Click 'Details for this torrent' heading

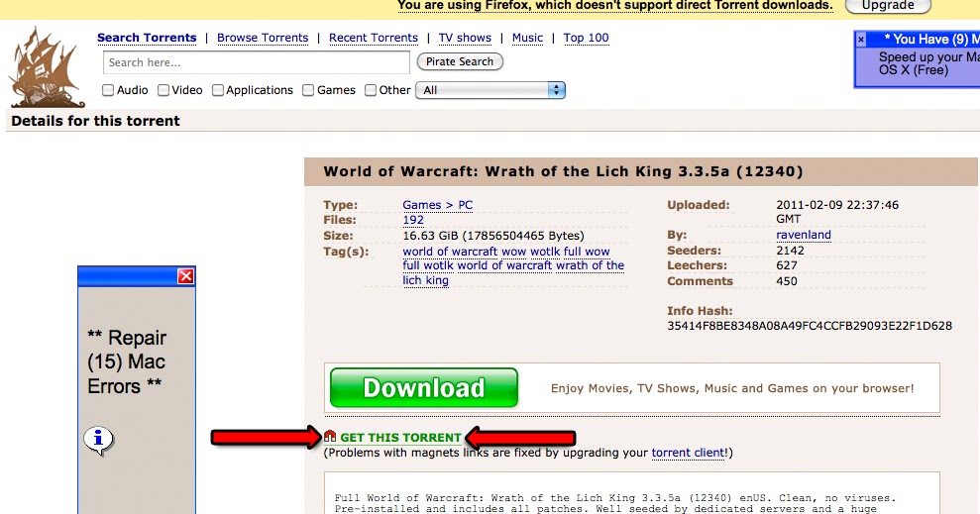tap(96, 121)
